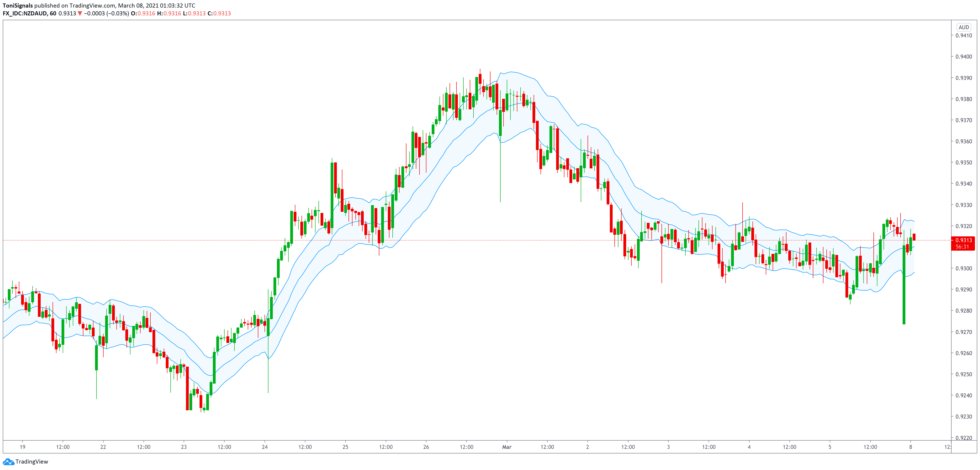
Task: Click the low value L:0.9313
Action: click(194, 13)
